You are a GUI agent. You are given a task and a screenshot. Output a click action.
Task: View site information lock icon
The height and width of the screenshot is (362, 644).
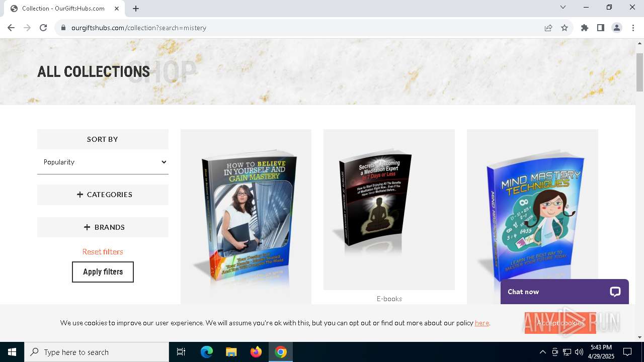click(x=63, y=28)
